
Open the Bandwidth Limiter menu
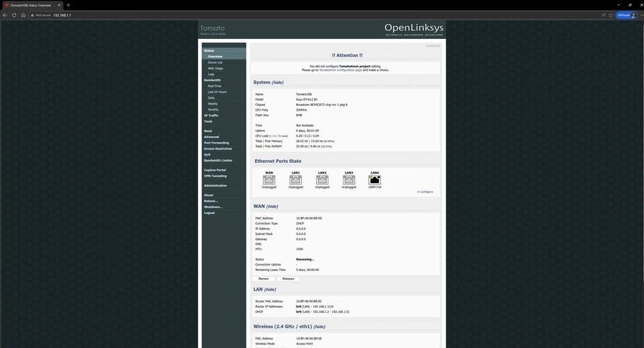pos(218,160)
